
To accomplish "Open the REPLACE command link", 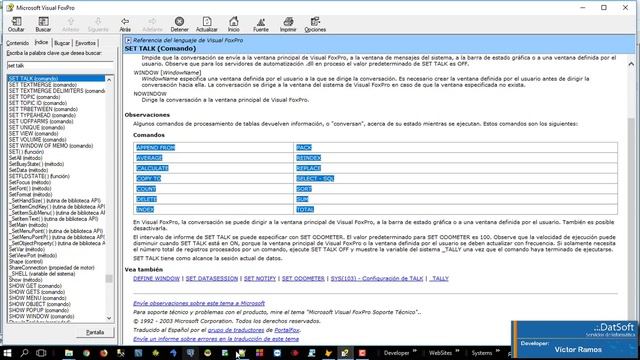I will (x=309, y=168).
